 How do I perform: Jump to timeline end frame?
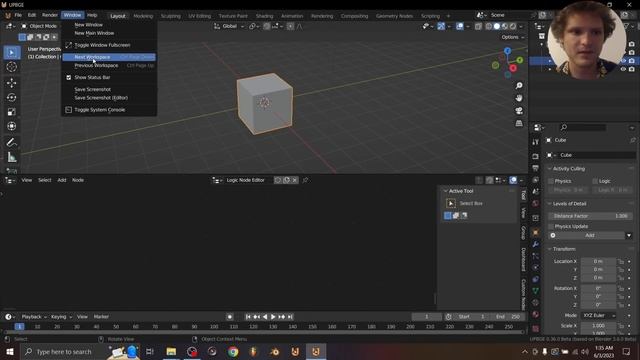point(290,317)
